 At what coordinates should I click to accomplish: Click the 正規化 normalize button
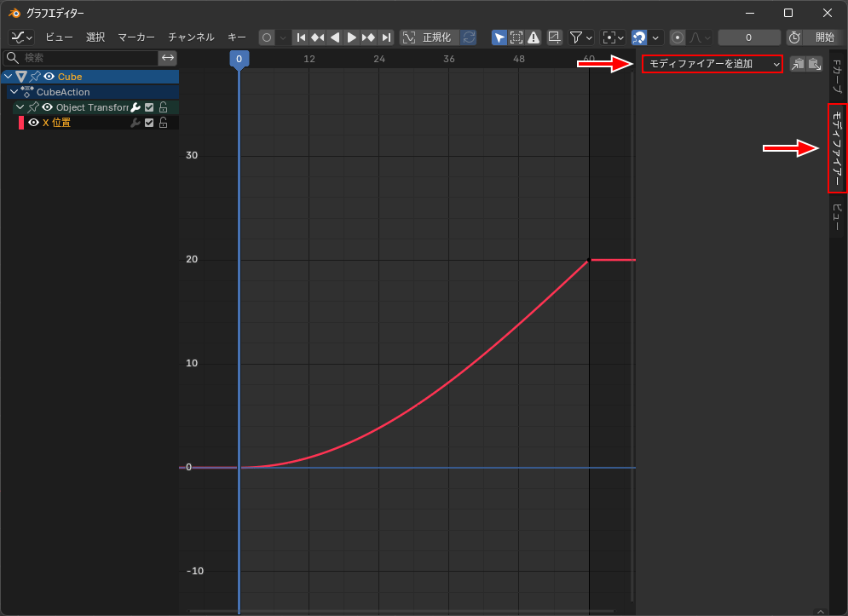430,37
